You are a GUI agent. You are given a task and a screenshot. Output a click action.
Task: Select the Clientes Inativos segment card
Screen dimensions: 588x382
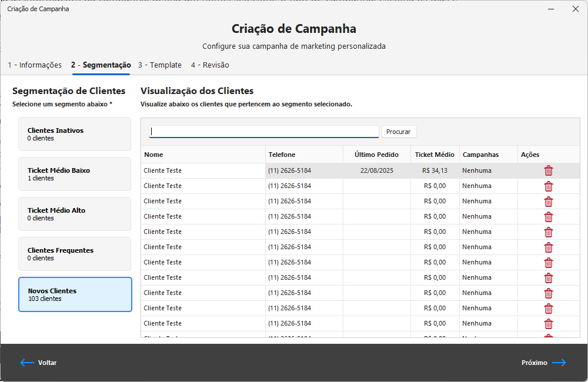75,134
